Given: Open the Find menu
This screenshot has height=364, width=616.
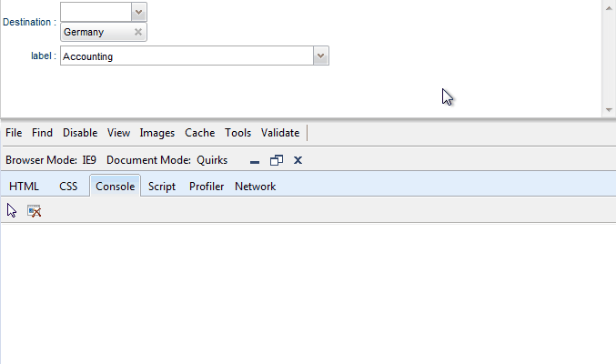Looking at the screenshot, I should [x=42, y=133].
